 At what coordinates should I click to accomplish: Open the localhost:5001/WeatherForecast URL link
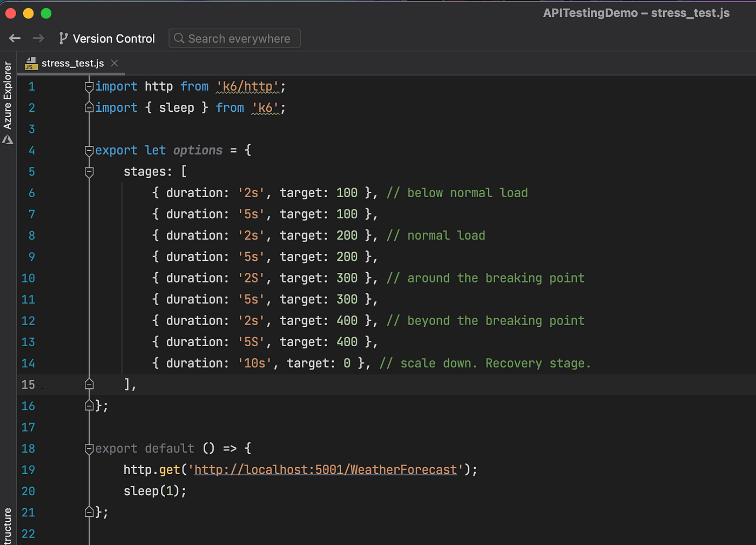326,470
